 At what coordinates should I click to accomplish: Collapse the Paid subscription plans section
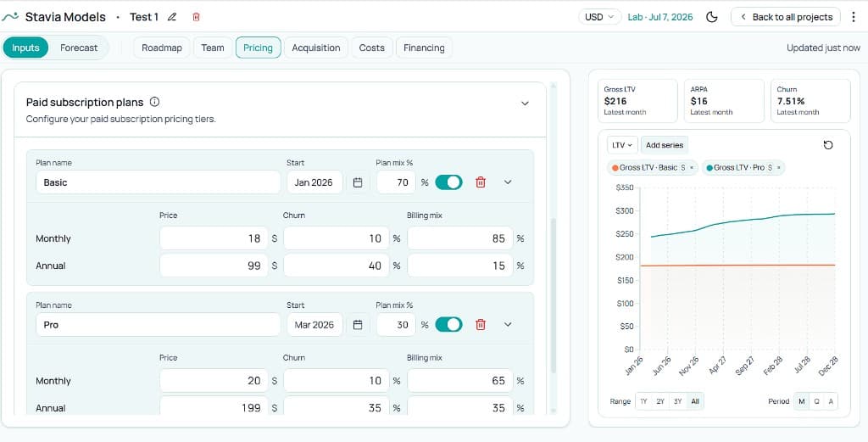[x=526, y=104]
